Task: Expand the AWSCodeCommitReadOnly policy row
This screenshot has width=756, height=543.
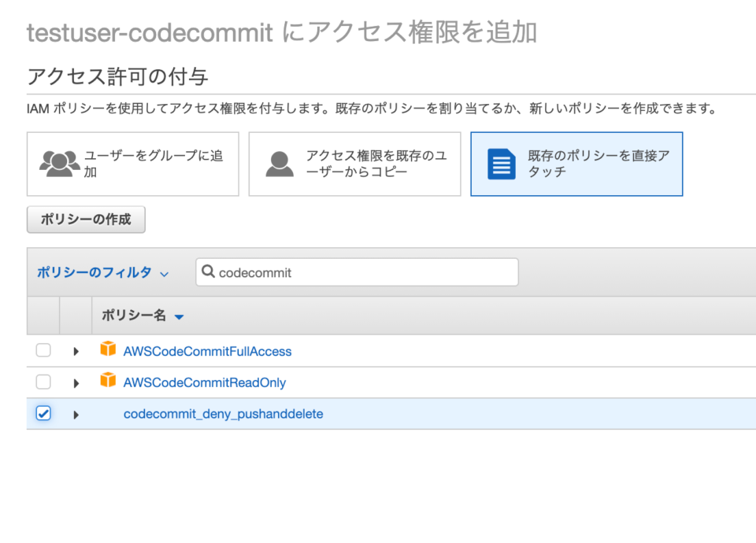Action: coord(76,382)
